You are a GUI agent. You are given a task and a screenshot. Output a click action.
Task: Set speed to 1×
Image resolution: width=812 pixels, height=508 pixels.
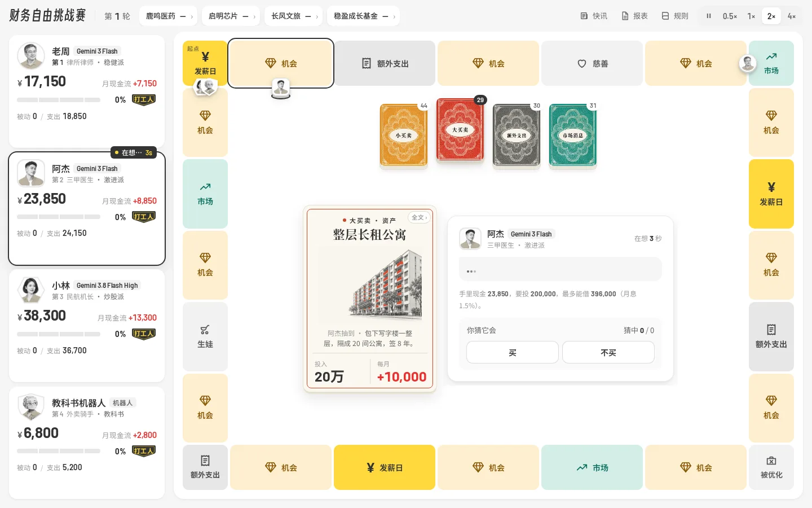751,16
